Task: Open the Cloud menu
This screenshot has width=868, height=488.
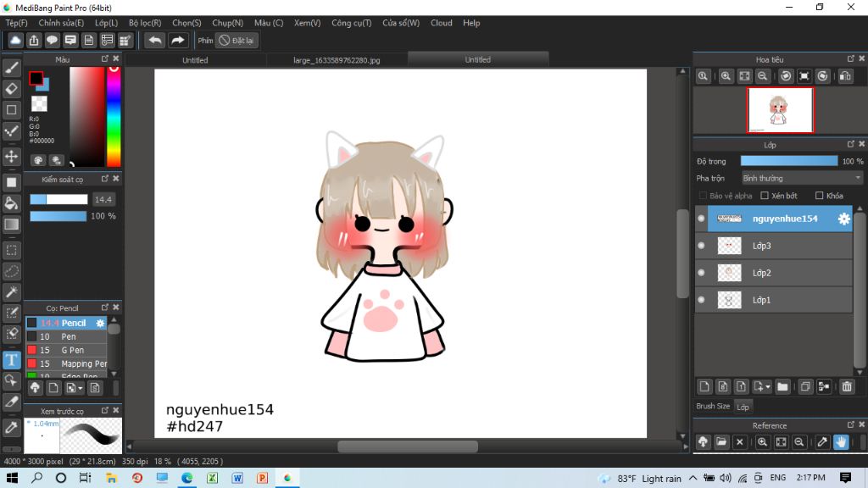Action: (441, 23)
